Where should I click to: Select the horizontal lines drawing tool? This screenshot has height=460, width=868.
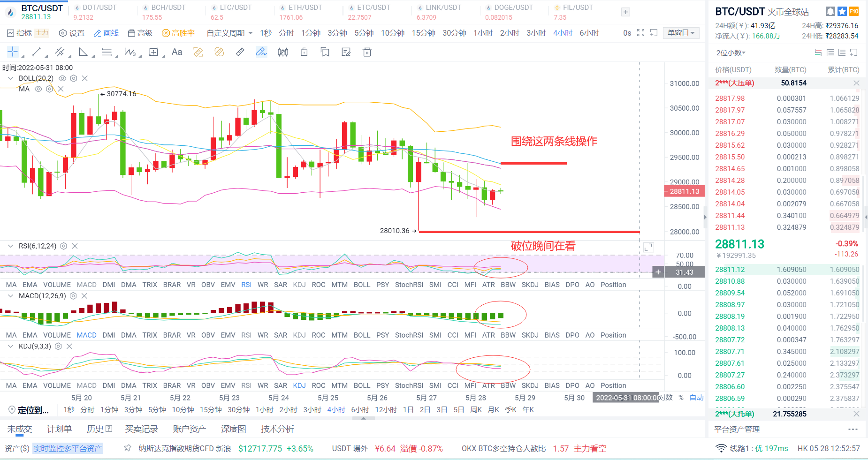(x=107, y=52)
